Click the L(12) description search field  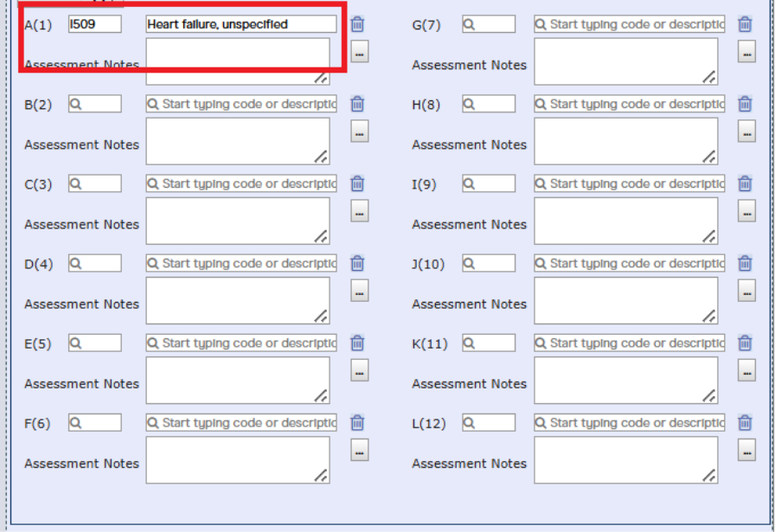630,422
